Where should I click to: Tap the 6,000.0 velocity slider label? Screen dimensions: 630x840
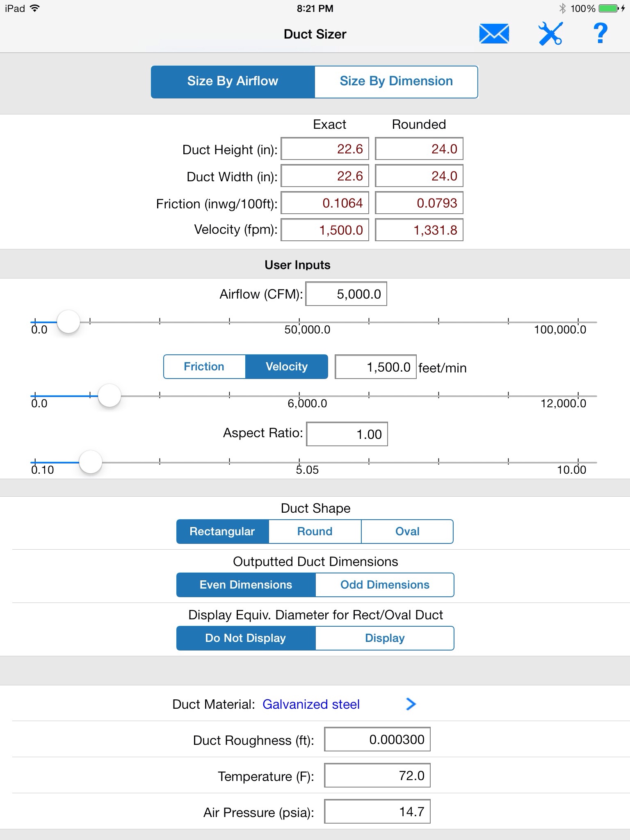[x=307, y=404]
